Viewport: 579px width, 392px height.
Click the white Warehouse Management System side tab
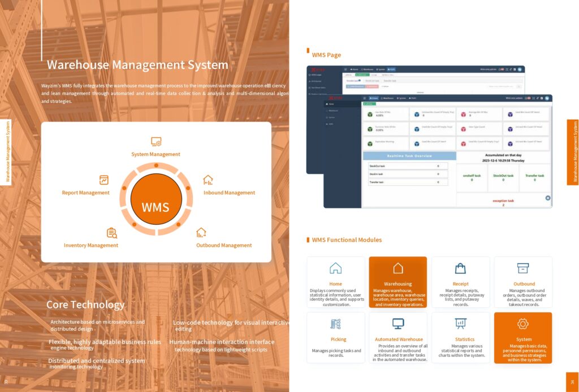6,153
